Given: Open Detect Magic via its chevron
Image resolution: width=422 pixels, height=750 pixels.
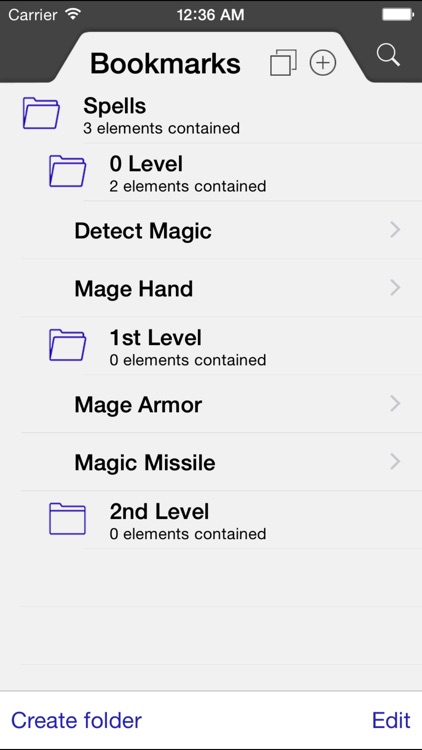Looking at the screenshot, I should tap(395, 230).
